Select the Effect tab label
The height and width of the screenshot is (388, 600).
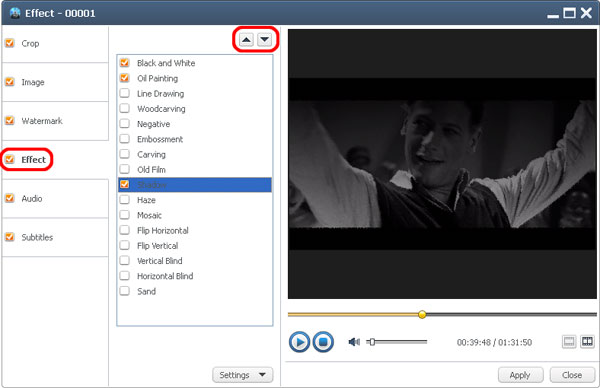[34, 160]
